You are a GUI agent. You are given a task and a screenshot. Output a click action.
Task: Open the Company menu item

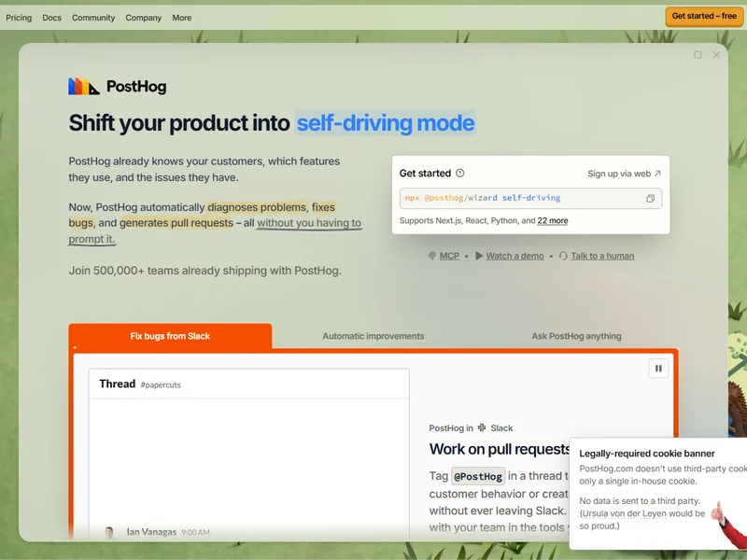pyautogui.click(x=144, y=18)
